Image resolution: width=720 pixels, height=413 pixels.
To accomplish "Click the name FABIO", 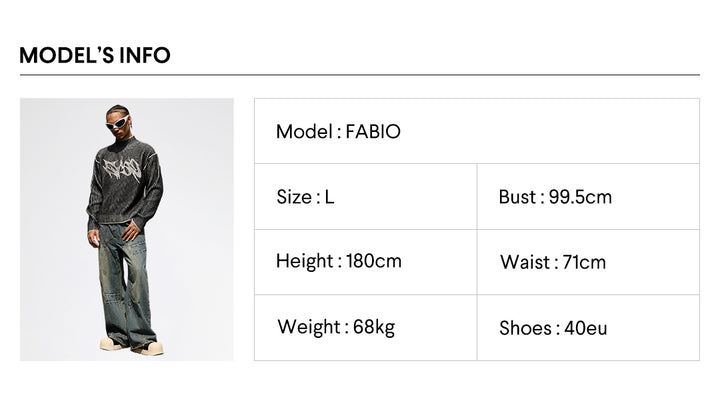I will [373, 132].
